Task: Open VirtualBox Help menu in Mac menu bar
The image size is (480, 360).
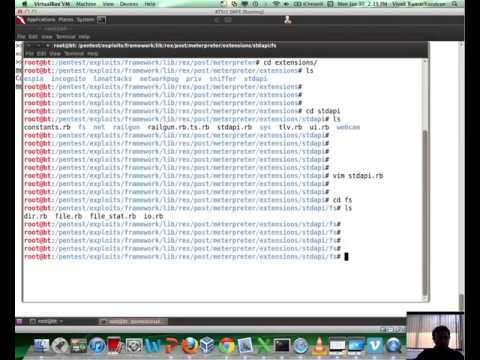Action: 150,4
